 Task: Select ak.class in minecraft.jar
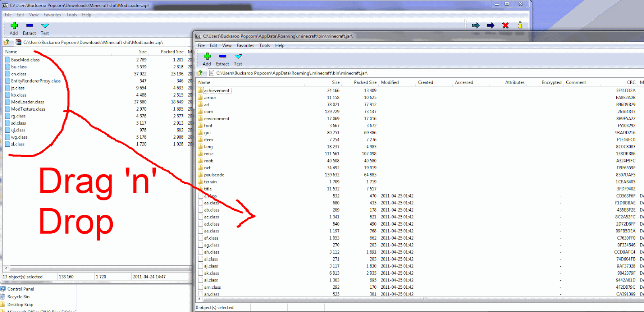211,273
